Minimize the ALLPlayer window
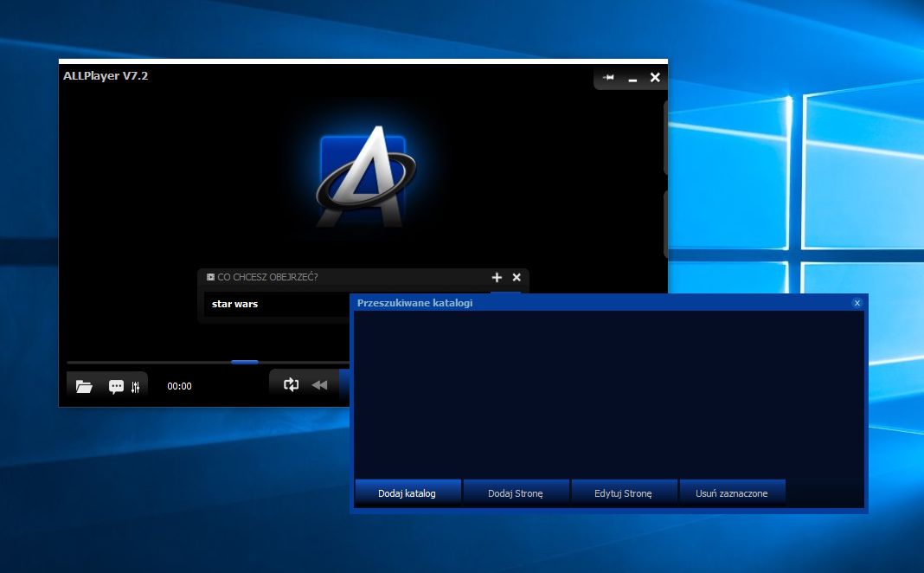This screenshot has height=573, width=924. point(632,79)
